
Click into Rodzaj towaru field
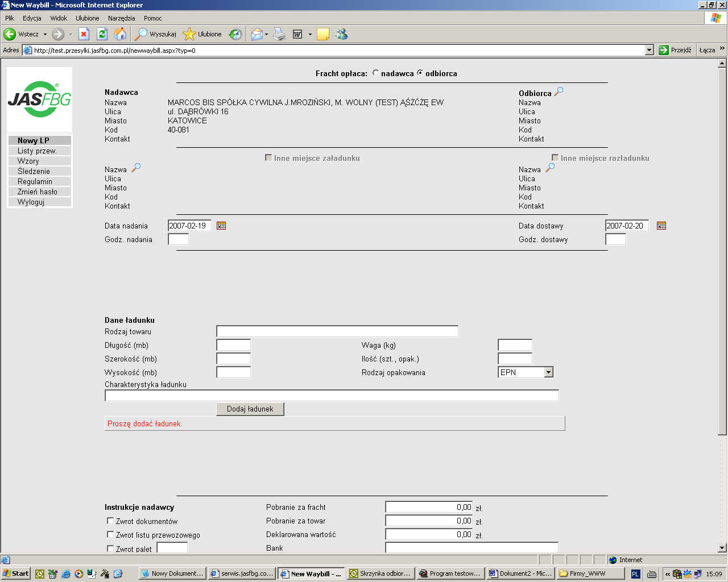(x=337, y=331)
